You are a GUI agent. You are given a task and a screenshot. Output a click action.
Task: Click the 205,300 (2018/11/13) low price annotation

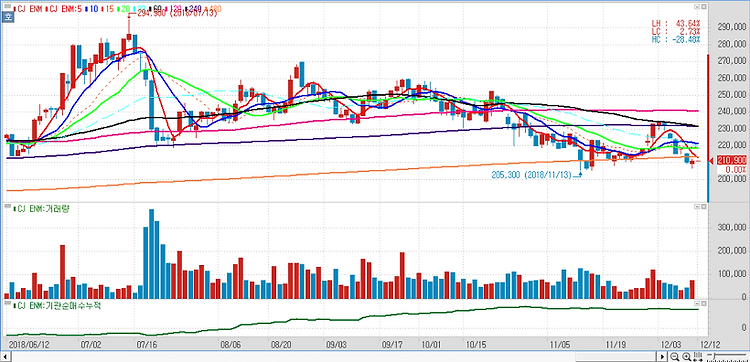click(531, 176)
